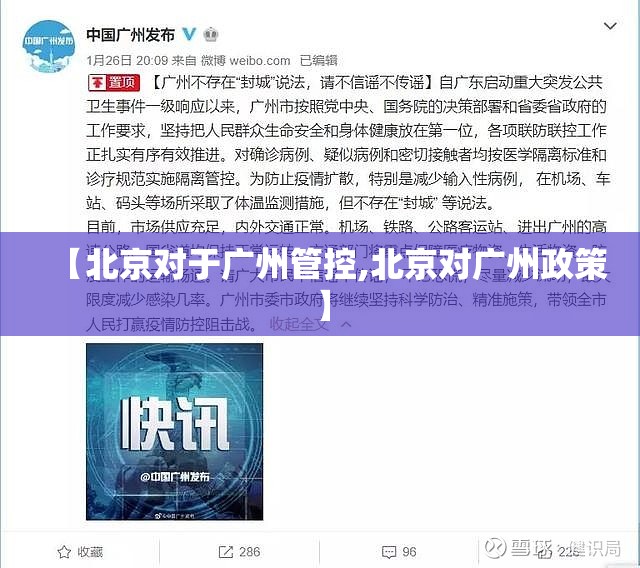The height and width of the screenshot is (568, 640).
Task: Click the 收藏 label
Action: (x=90, y=552)
